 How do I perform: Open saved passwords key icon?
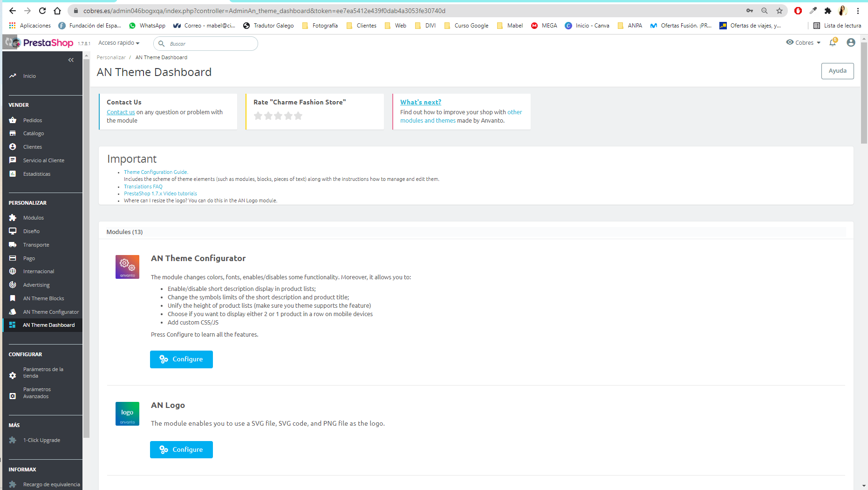(750, 11)
